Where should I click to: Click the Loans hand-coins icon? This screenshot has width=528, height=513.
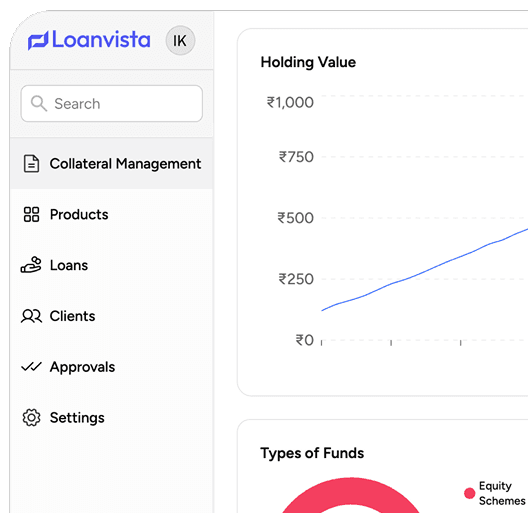click(x=31, y=265)
